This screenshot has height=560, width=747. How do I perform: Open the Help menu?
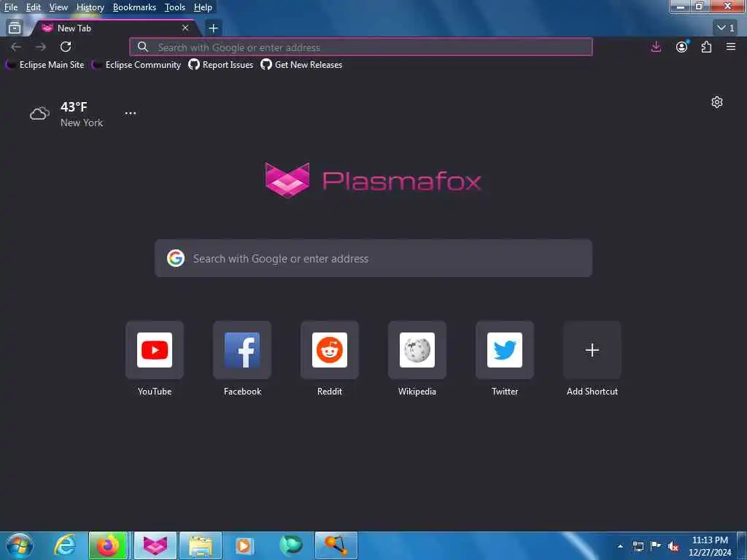click(203, 7)
